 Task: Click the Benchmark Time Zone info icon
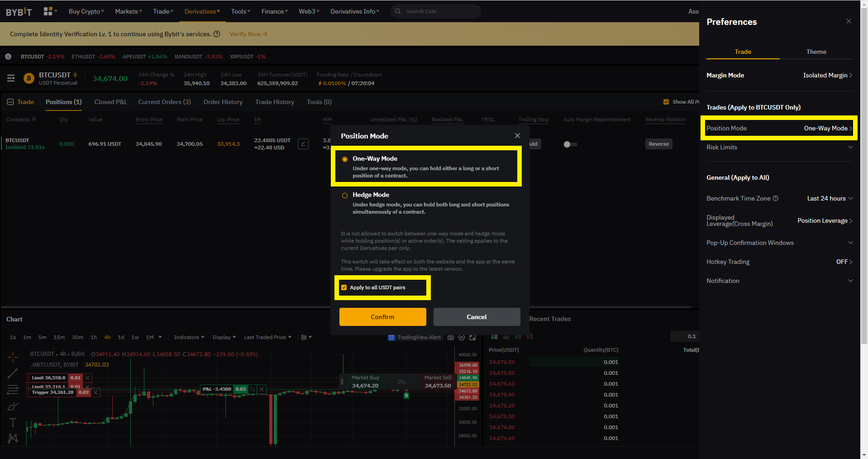775,198
